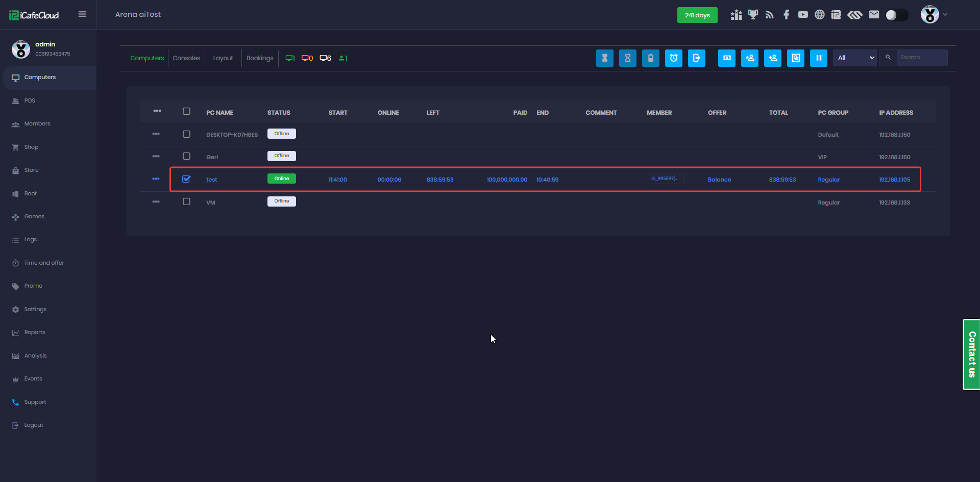The height and width of the screenshot is (482, 980).
Task: Click the trophy icon in header
Action: pyautogui.click(x=753, y=15)
